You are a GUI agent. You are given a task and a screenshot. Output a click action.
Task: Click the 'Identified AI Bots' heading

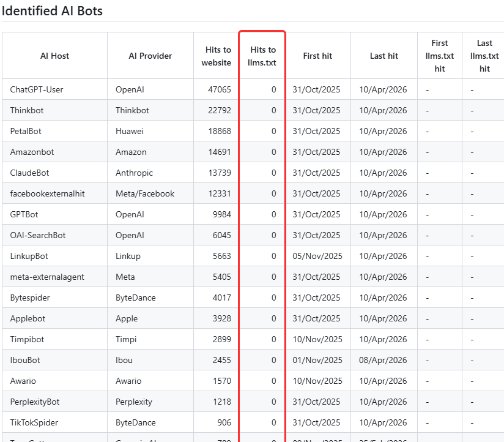click(x=52, y=11)
